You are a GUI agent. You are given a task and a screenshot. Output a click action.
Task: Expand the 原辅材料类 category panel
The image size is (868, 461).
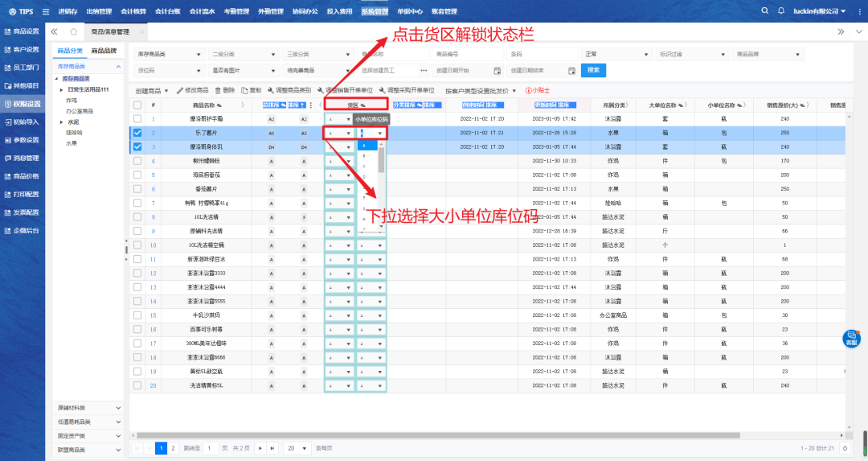tap(88, 408)
